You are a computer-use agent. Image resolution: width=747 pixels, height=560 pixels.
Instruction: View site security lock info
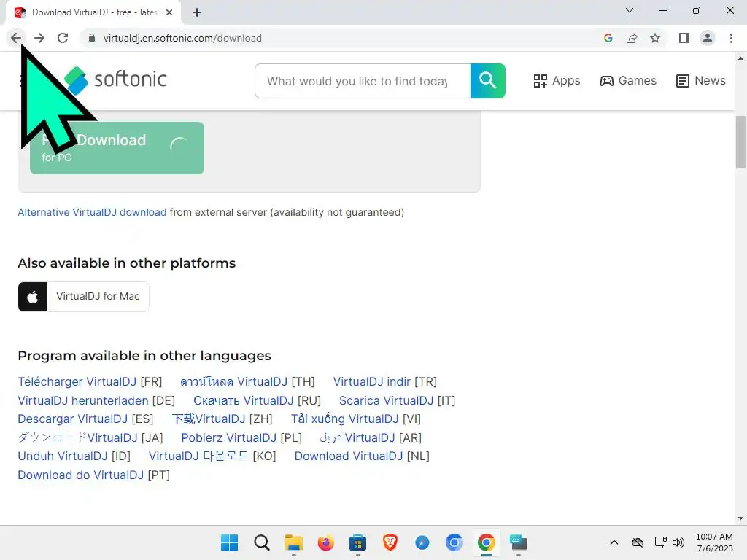(92, 38)
